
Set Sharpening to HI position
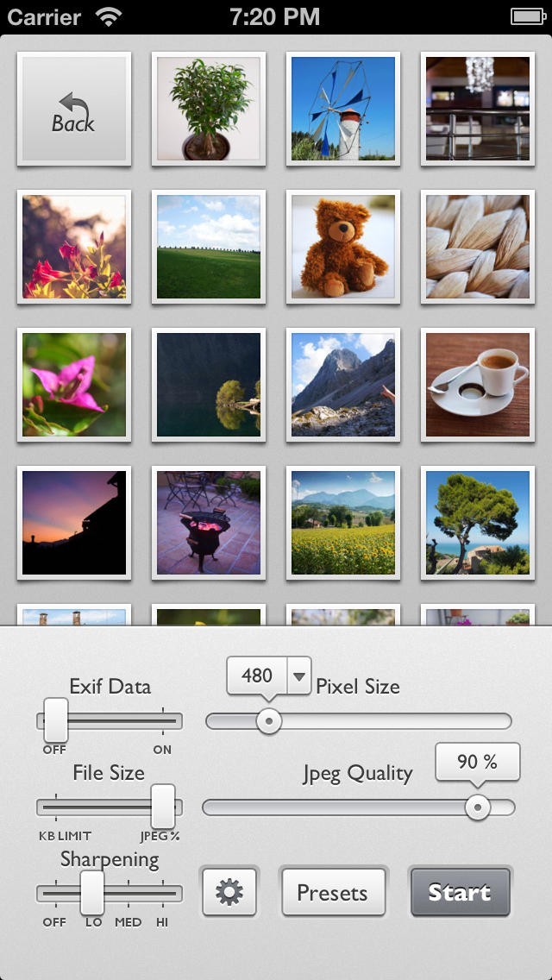click(x=162, y=894)
